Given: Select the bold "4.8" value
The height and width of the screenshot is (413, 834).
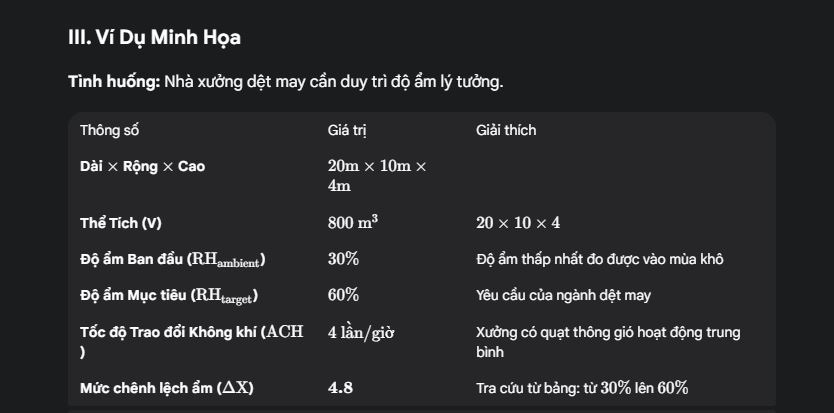Looking at the screenshot, I should (x=340, y=388).
